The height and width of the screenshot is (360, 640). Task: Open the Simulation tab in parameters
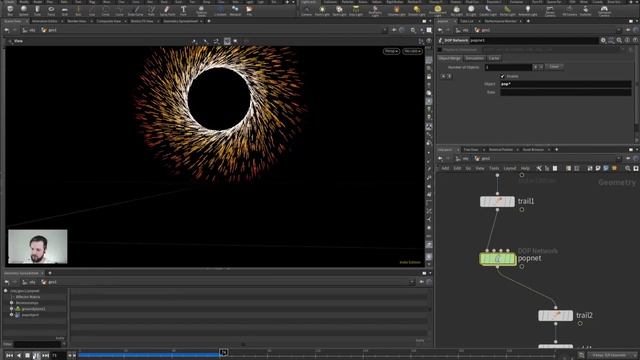(x=475, y=58)
